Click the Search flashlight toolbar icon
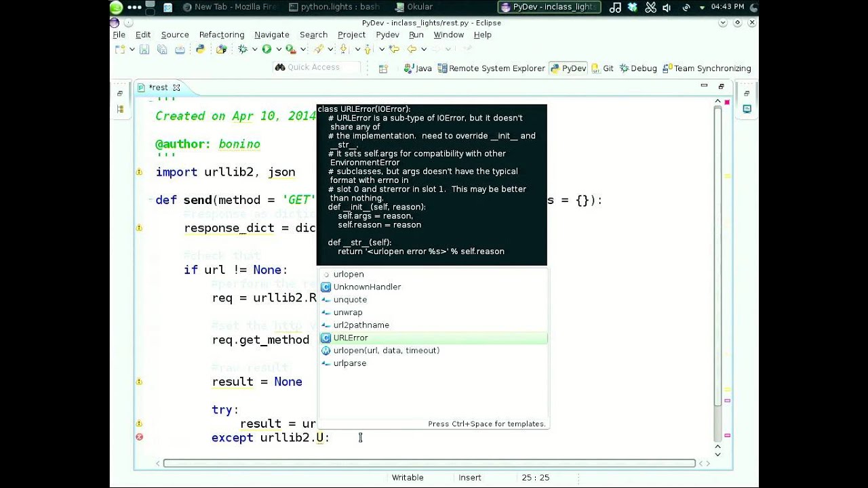 click(x=319, y=49)
